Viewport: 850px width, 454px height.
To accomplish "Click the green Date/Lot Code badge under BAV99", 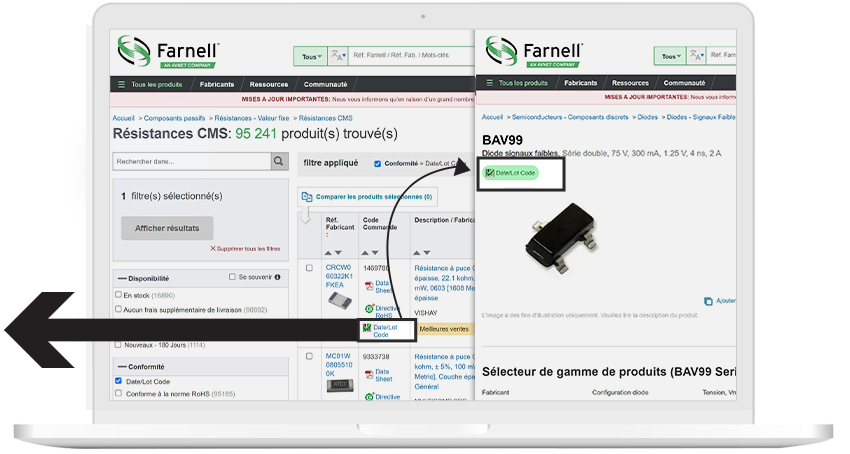I will pyautogui.click(x=489, y=173).
